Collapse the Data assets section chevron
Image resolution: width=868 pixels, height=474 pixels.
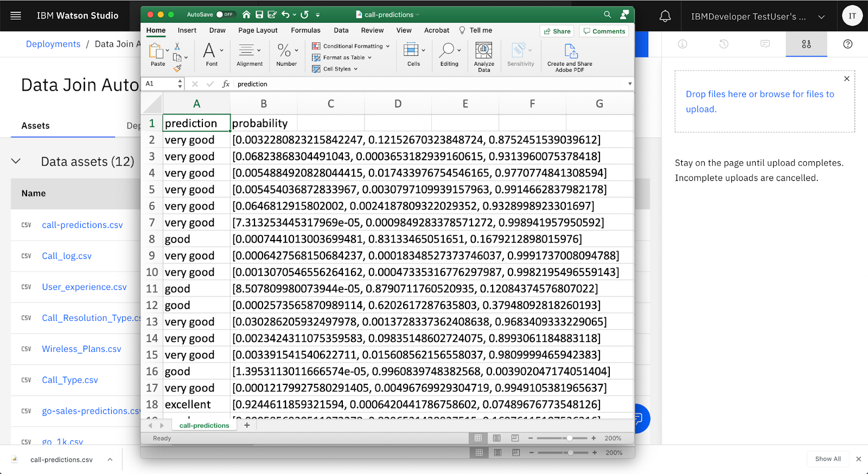pyautogui.click(x=16, y=161)
